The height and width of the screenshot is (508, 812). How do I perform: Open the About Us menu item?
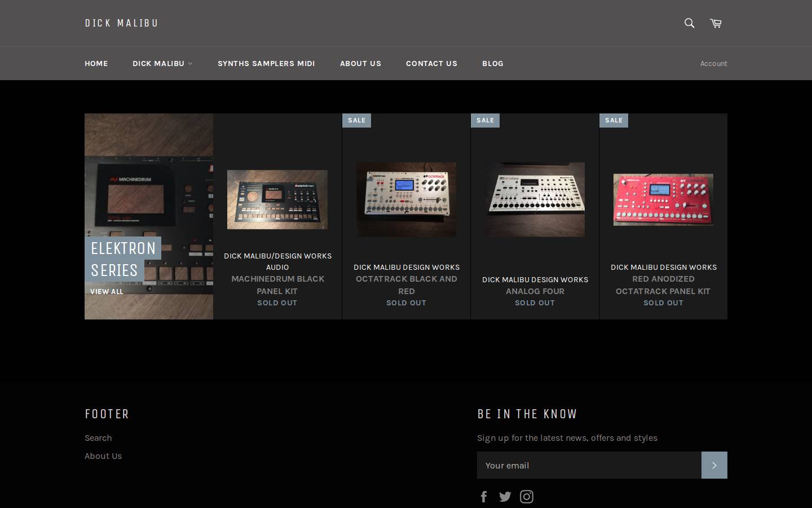(360, 63)
